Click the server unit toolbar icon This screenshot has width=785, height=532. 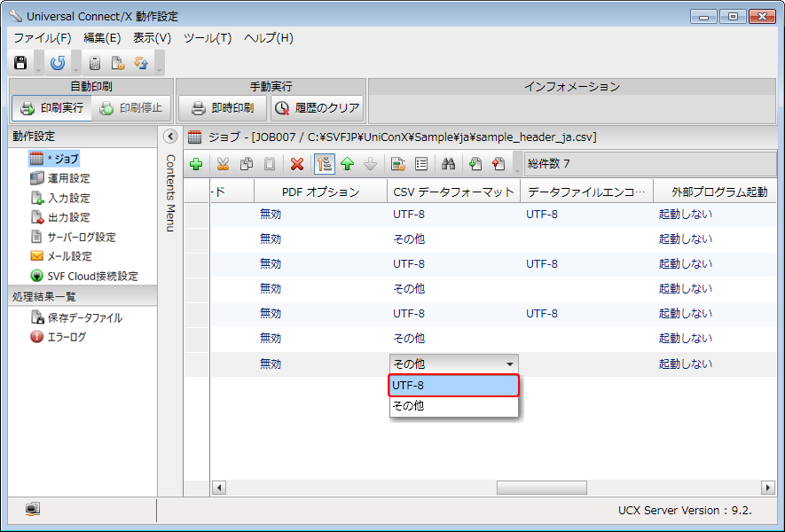point(95,63)
